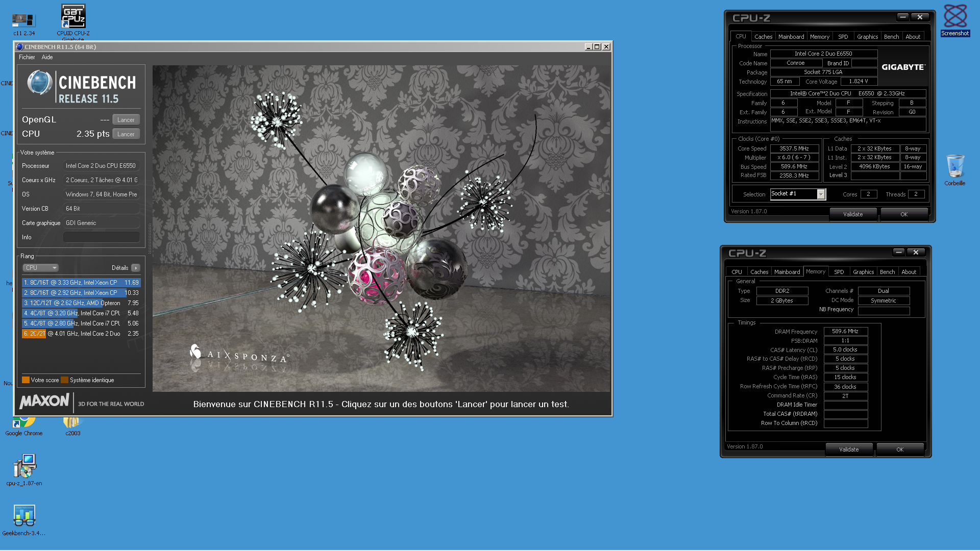
Task: Click the Cinebench title bar app icon
Action: (20, 46)
